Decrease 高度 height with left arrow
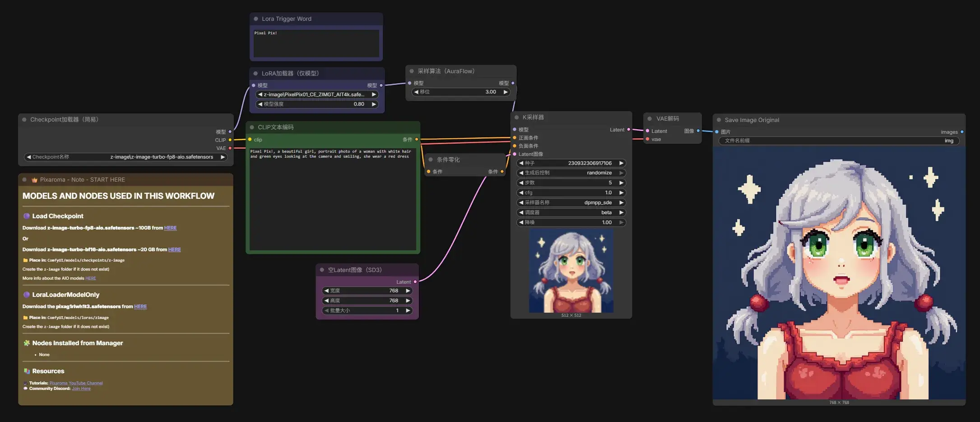Viewport: 980px width, 422px height. (x=326, y=301)
